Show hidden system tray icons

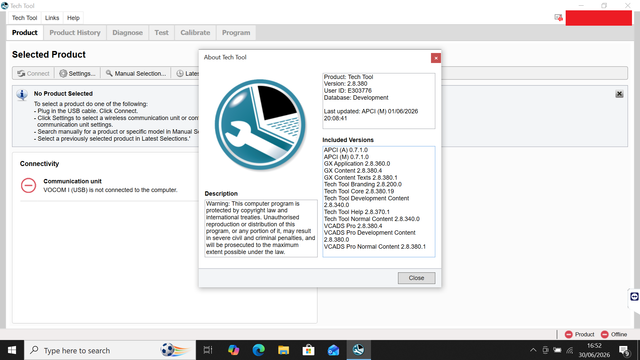(533, 350)
